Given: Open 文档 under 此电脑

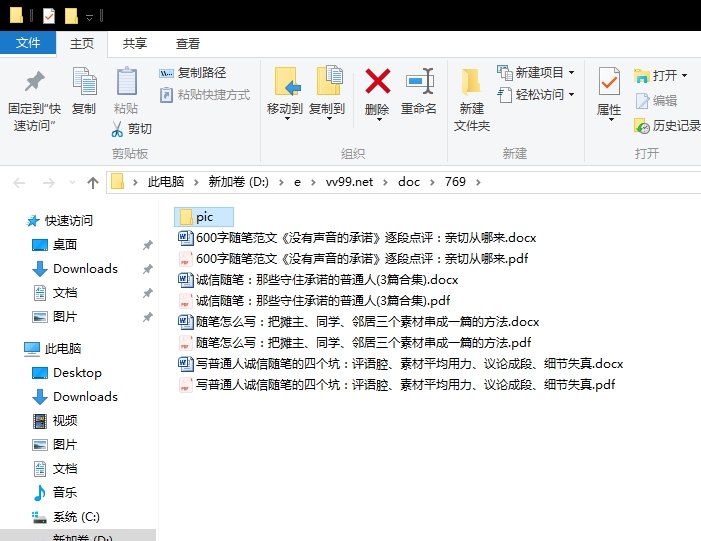Looking at the screenshot, I should click(55, 469).
